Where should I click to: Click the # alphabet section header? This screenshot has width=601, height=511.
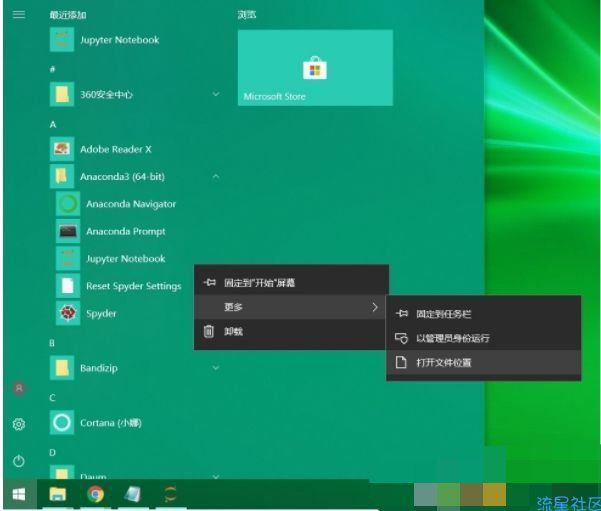(53, 69)
